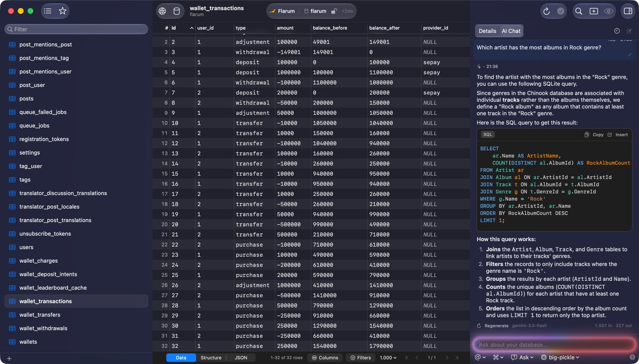
Task: Click the globe connection icon
Action: 162,11
